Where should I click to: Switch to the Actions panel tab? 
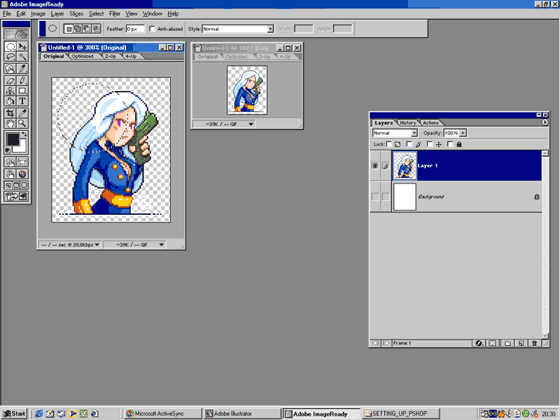(x=430, y=122)
